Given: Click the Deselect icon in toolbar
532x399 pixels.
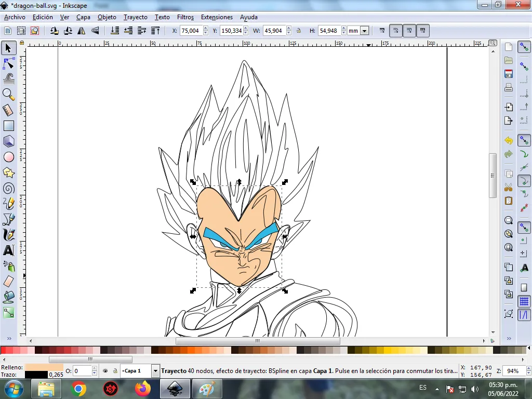Looking at the screenshot, I should (35, 31).
